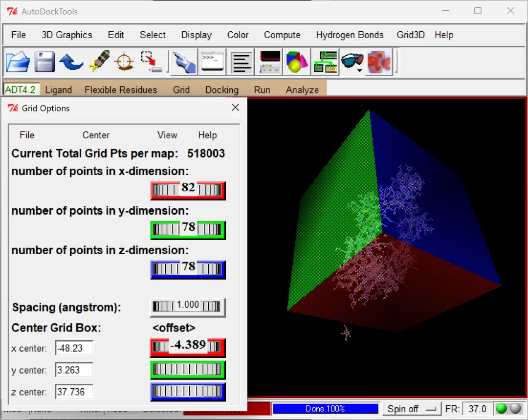Open the Analyze menu
This screenshot has height=420, width=528.
click(302, 89)
